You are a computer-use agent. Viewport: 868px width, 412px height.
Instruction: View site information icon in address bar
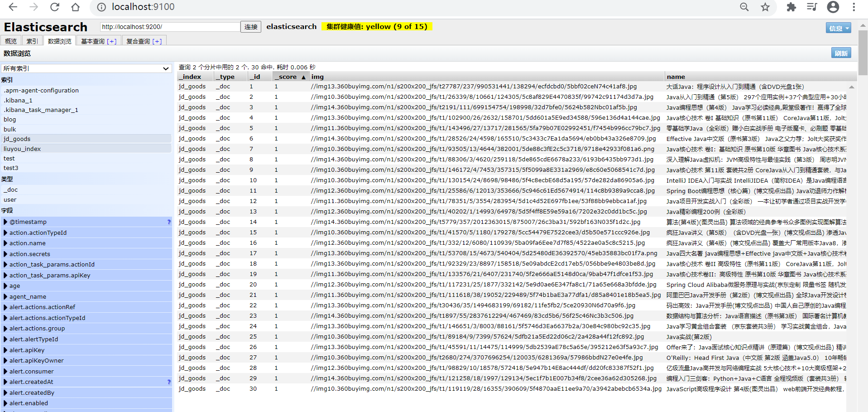point(102,7)
